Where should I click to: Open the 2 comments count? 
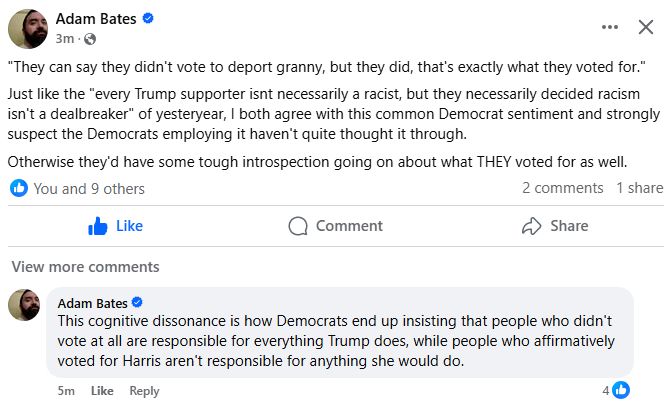562,188
